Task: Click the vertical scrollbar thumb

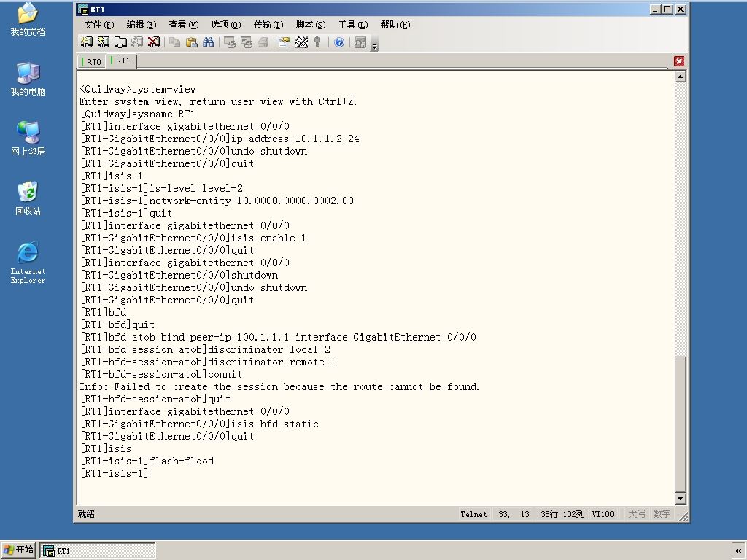Action: pos(681,424)
